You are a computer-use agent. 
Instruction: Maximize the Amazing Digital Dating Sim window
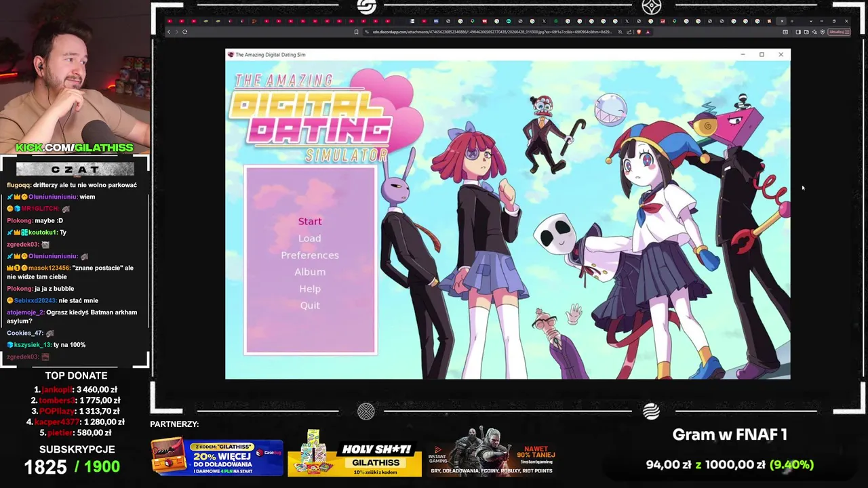tap(762, 54)
